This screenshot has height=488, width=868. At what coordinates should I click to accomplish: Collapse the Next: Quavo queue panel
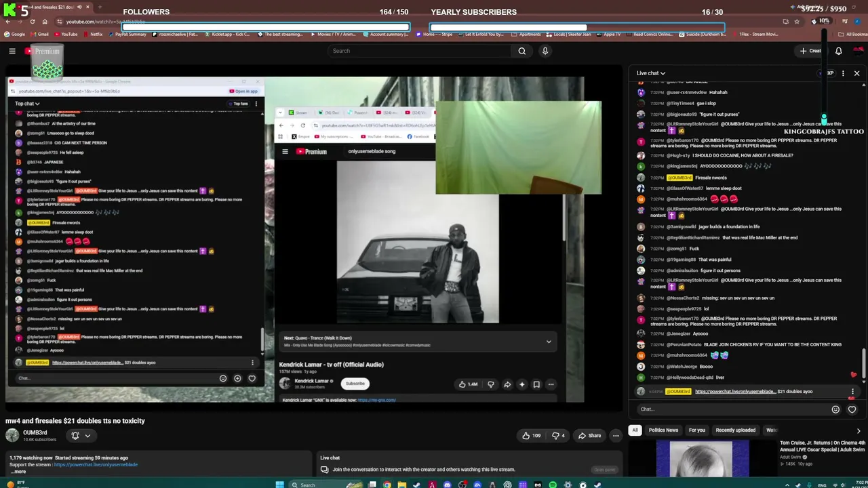pos(549,342)
